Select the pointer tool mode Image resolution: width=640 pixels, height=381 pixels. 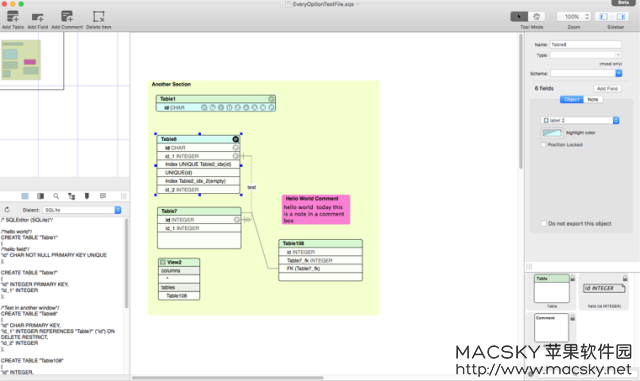[519, 16]
